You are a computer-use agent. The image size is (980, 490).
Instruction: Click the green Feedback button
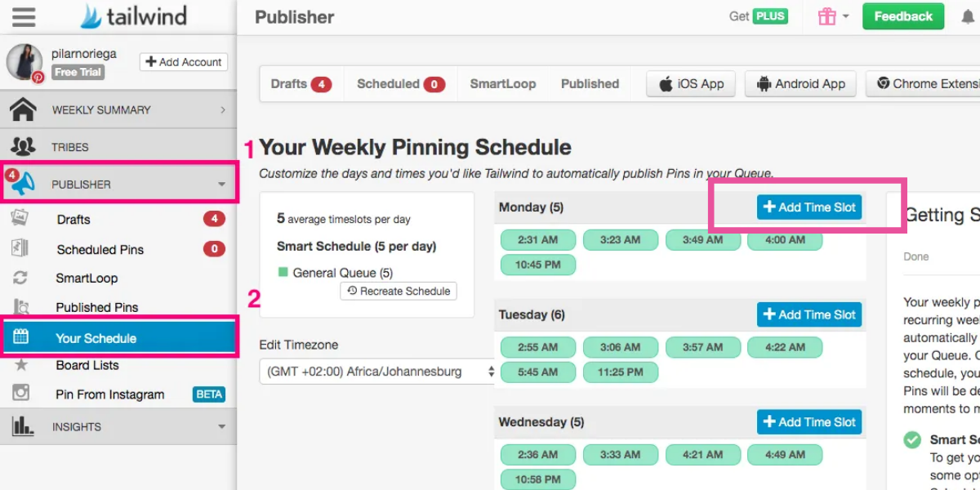[902, 16]
